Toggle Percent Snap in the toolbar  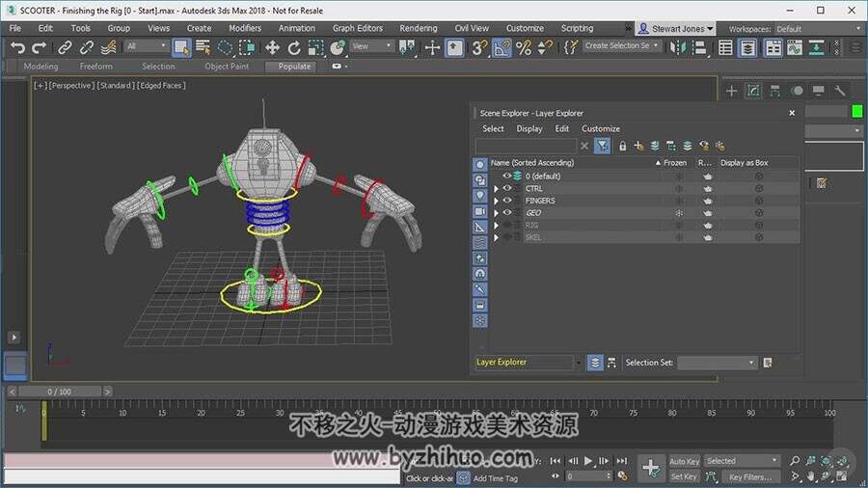pos(524,48)
